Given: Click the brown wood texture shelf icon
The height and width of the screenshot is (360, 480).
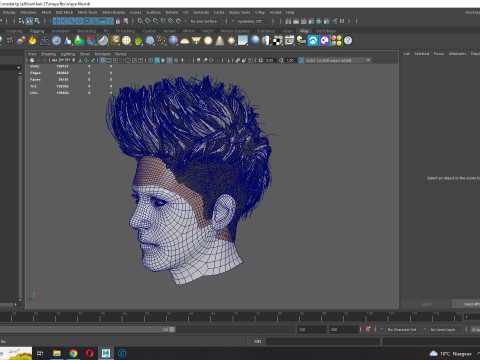Looking at the screenshot, I should [x=115, y=41].
